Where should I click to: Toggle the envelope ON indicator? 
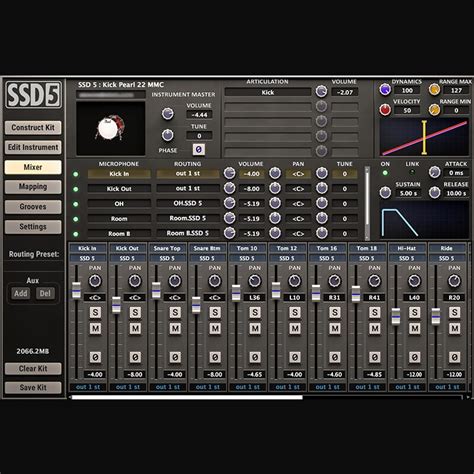385,173
